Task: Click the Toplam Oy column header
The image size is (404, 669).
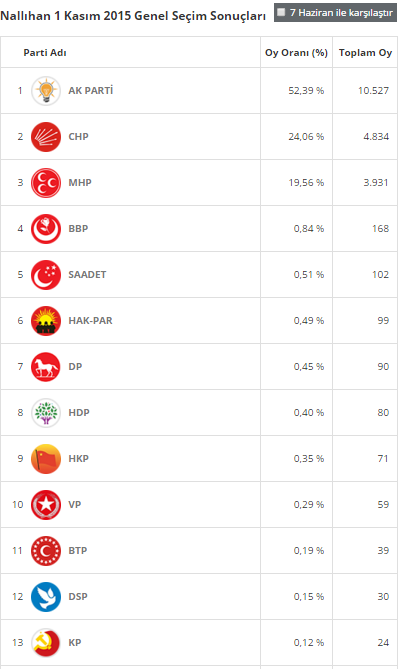Action: [x=365, y=53]
